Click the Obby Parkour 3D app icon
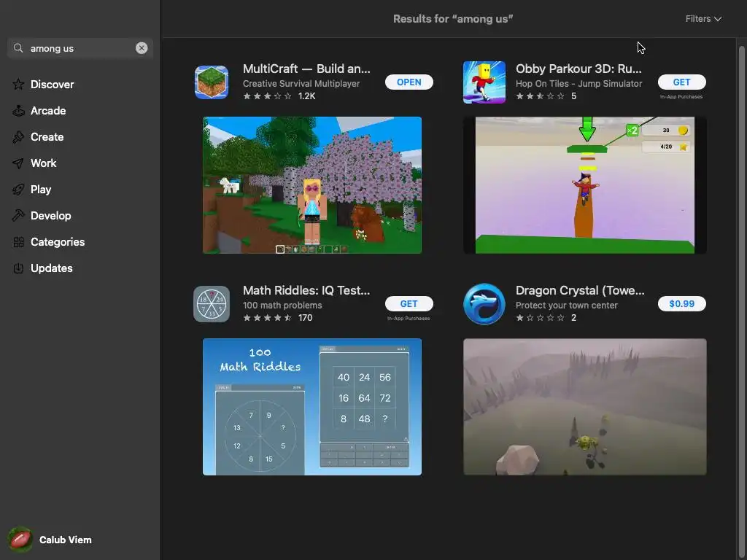This screenshot has width=747, height=560. tap(484, 82)
